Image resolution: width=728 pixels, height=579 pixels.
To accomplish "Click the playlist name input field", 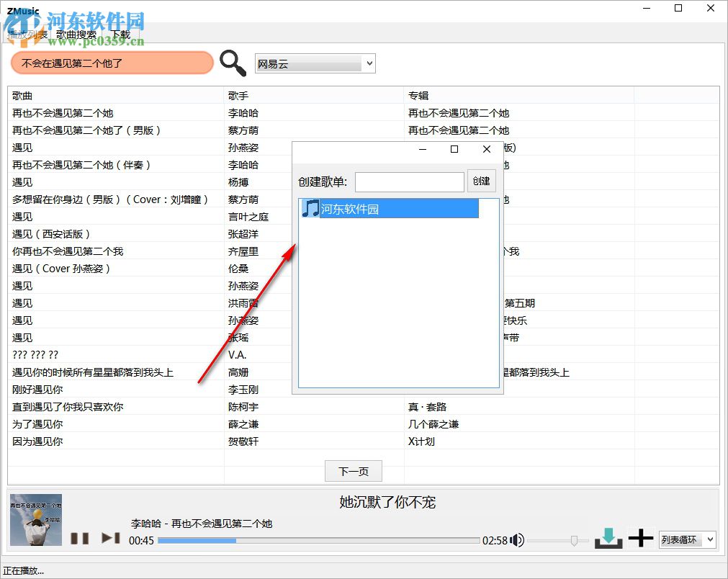I will coord(409,181).
